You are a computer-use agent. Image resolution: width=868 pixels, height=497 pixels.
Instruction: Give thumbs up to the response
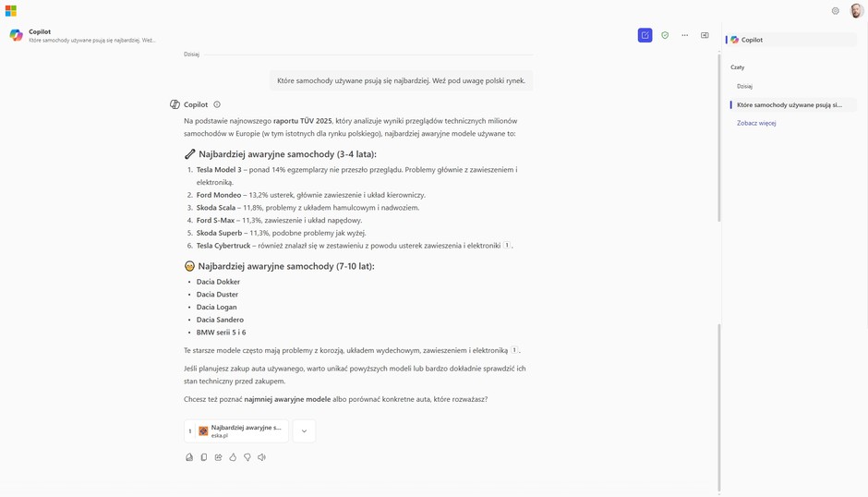coord(233,457)
